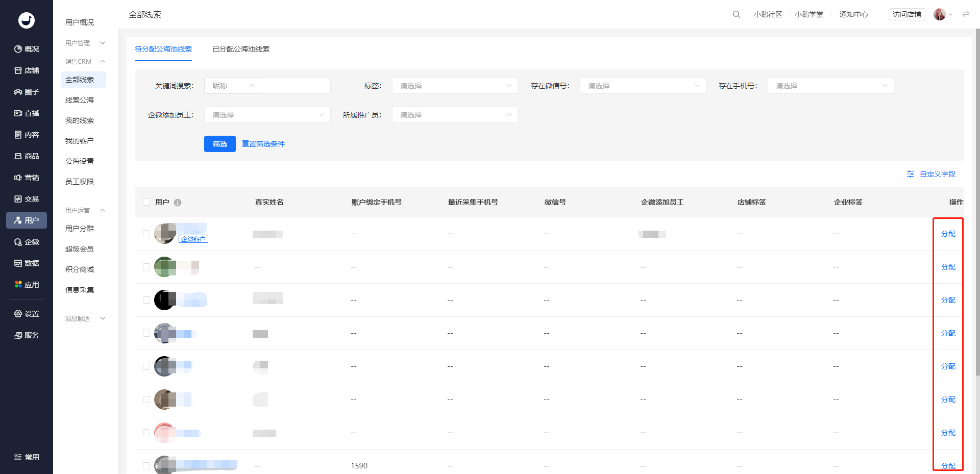Open 应用 apps section in sidebar
980x474 pixels.
[x=27, y=285]
